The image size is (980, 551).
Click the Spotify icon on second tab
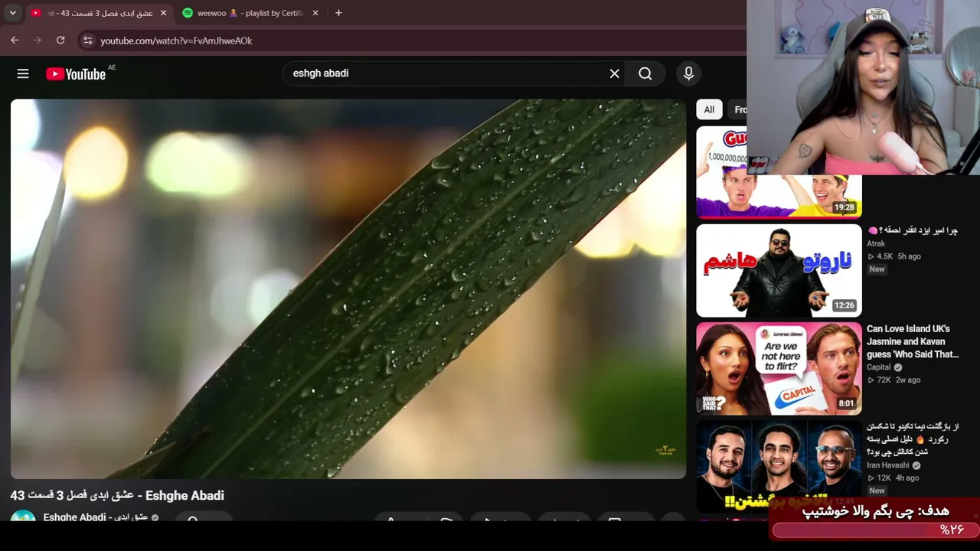188,13
